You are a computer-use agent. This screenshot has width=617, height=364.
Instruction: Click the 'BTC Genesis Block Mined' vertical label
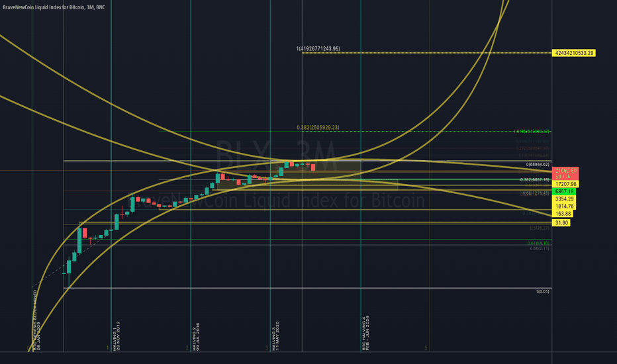coord(36,320)
